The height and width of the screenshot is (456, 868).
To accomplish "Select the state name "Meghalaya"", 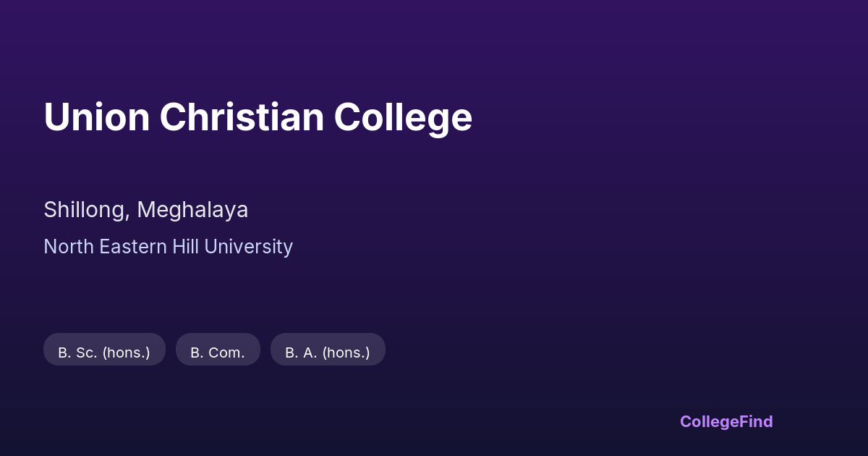I will point(192,210).
